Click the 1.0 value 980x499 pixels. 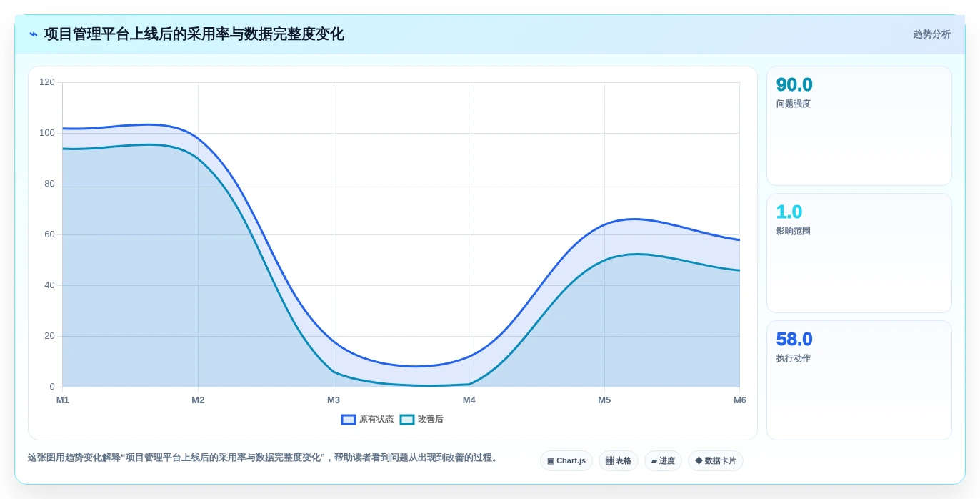789,212
